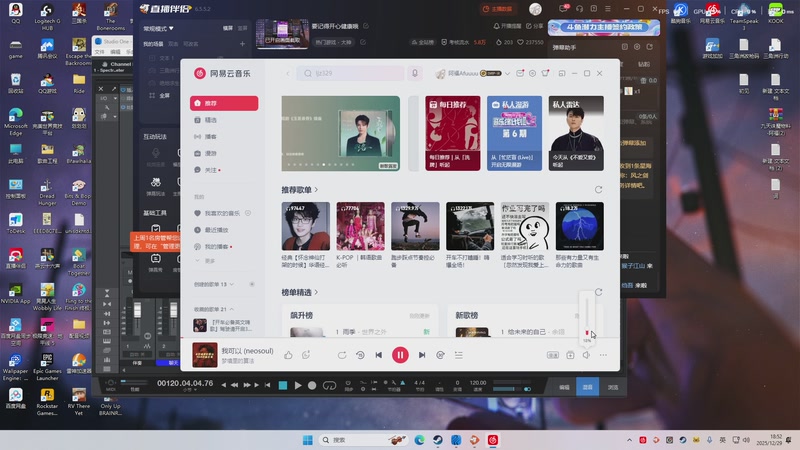Open the 每日推荐 card
Screen dimensions: 800x450
point(453,133)
